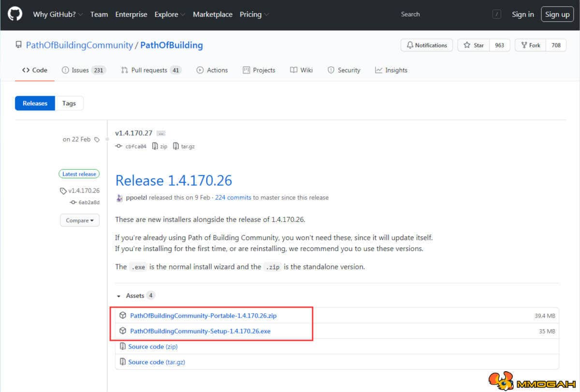The image size is (580, 392).
Task: Click the GitHub octocat logo
Action: (x=15, y=14)
